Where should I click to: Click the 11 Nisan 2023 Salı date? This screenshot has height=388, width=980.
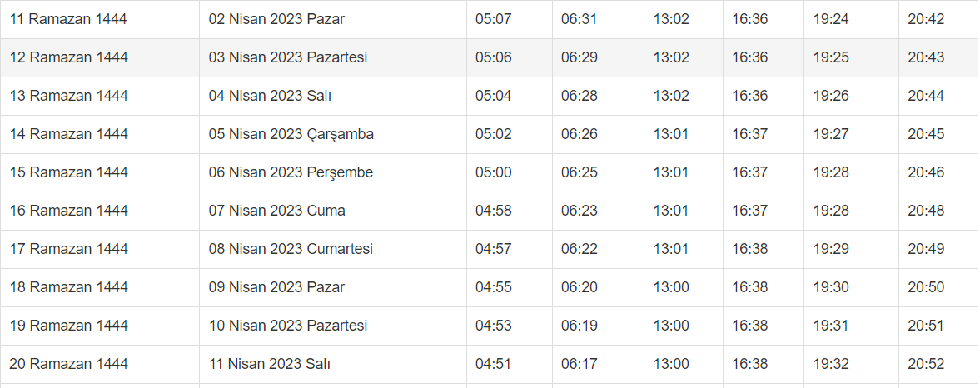(x=270, y=364)
